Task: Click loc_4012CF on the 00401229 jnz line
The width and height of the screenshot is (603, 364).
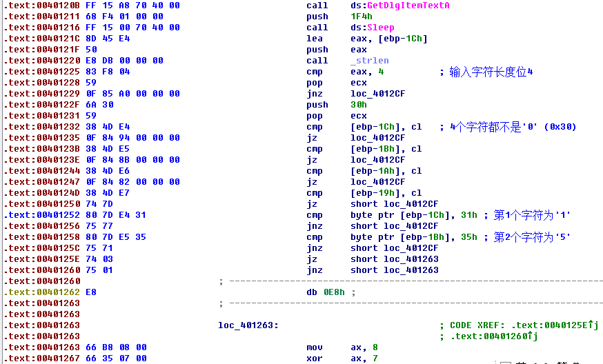Action: 377,94
